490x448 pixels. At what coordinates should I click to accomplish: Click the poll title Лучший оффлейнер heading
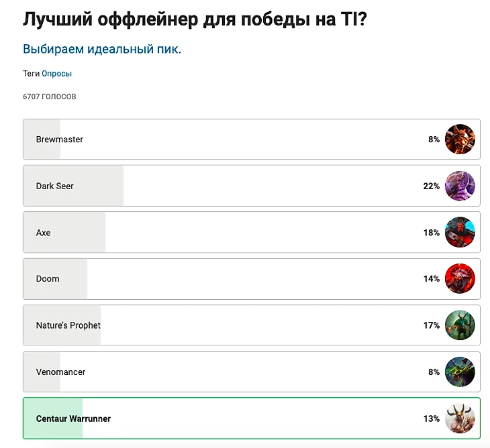coord(195,19)
